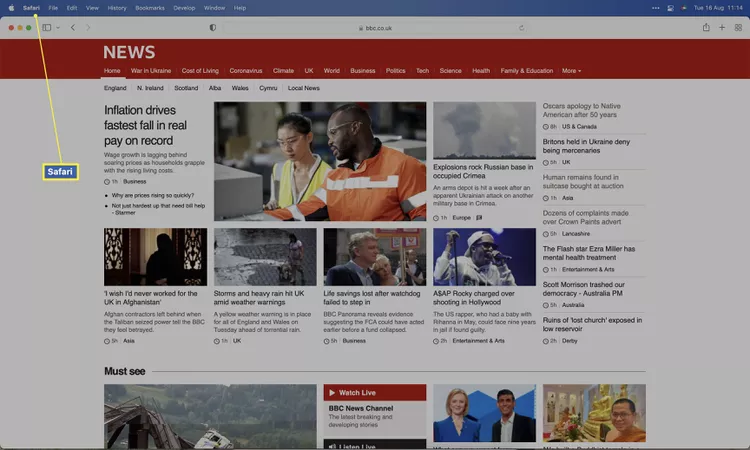Open the Health news section
This screenshot has height=450, width=750.
[481, 71]
